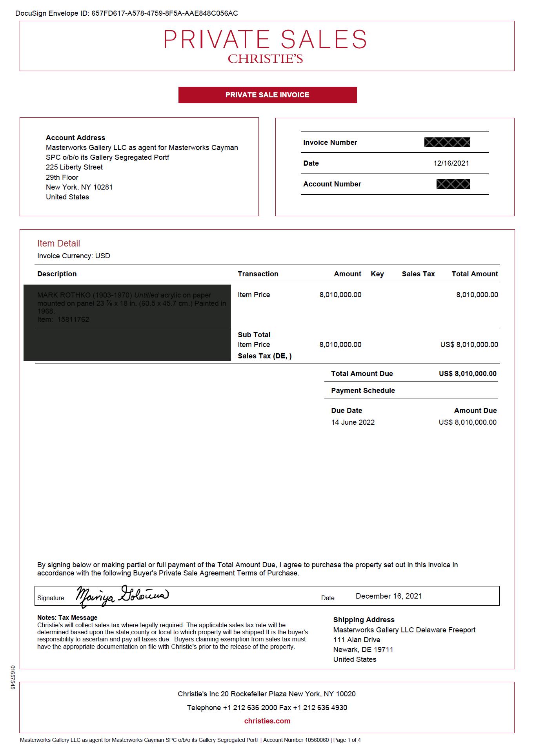Click the Christie's Private Sales logo header
This screenshot has width=535, height=756.
[266, 46]
